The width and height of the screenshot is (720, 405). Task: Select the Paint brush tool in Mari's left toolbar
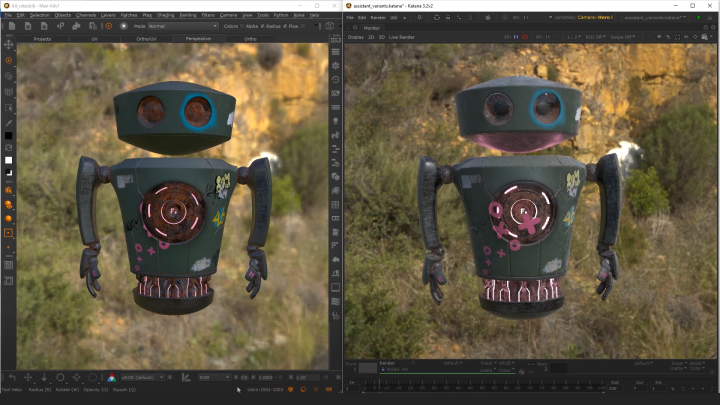pyautogui.click(x=8, y=60)
